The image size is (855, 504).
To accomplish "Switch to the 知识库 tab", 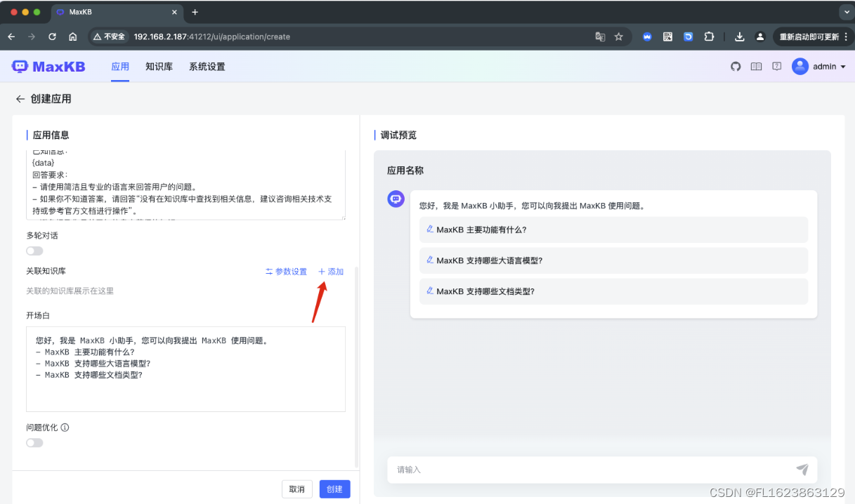I will pyautogui.click(x=158, y=66).
